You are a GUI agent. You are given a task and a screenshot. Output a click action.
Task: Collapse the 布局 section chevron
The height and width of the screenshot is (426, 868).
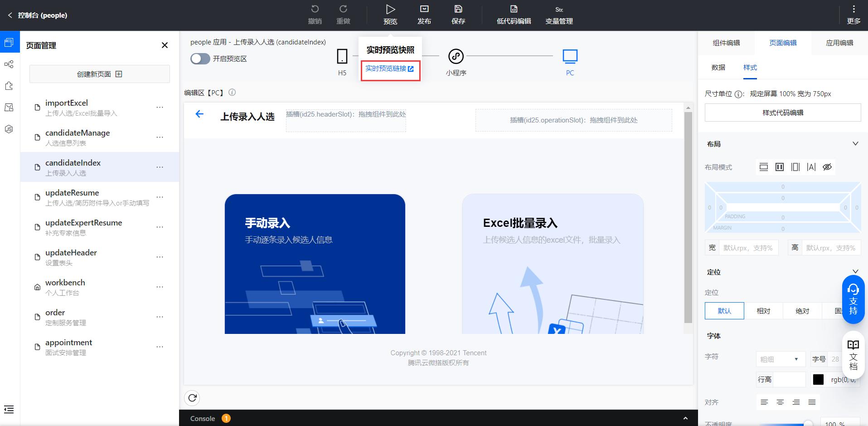855,144
